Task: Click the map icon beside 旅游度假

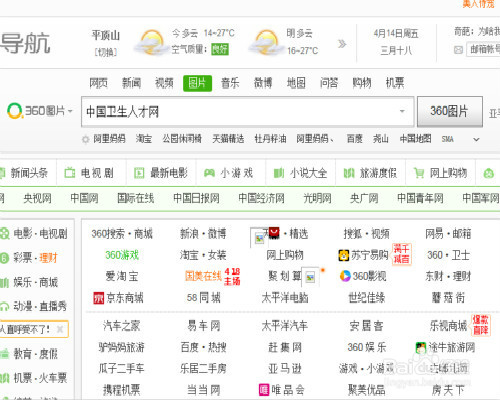Action: pos(349,173)
